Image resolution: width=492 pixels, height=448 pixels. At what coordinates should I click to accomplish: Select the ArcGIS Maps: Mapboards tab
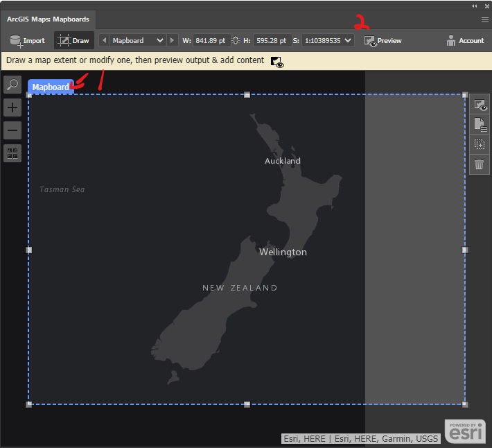pos(48,19)
